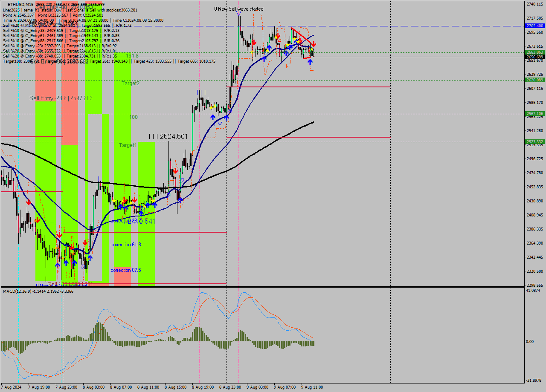Click the blue up arrow at the 8 Aug 03:00 low
The image size is (546, 392).
[x=90, y=258]
